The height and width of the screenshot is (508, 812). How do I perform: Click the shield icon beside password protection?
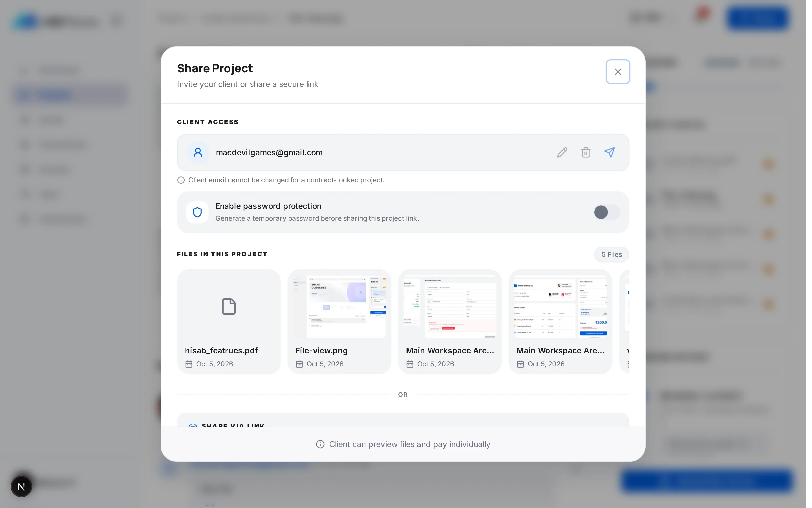[x=197, y=212]
